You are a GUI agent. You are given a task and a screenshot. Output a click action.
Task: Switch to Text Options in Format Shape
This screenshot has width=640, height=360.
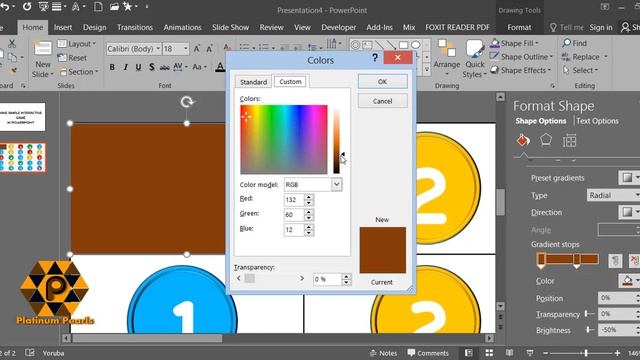point(597,121)
